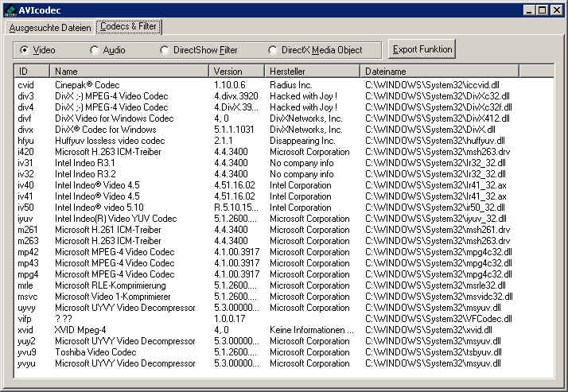Click version 4.divx.3920 cell
The image size is (568, 392).
(x=236, y=96)
